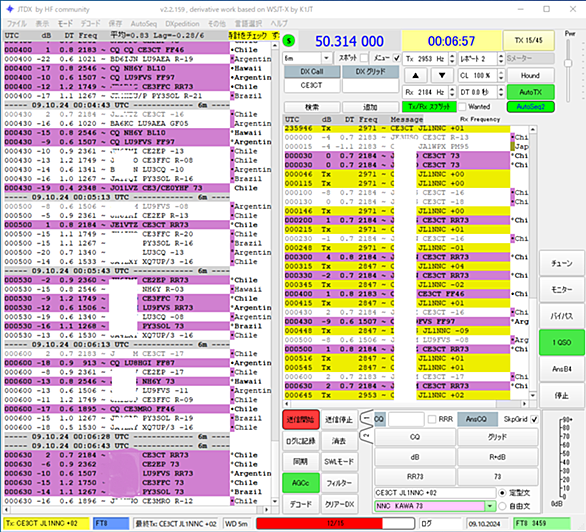Enable the RRR checkbox
This screenshot has height=532, width=586.
coord(432,419)
